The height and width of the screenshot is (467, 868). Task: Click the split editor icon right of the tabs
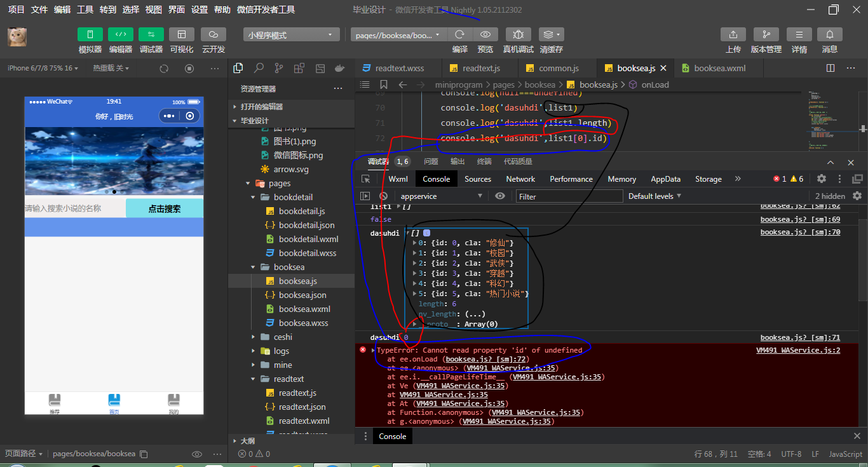point(831,68)
